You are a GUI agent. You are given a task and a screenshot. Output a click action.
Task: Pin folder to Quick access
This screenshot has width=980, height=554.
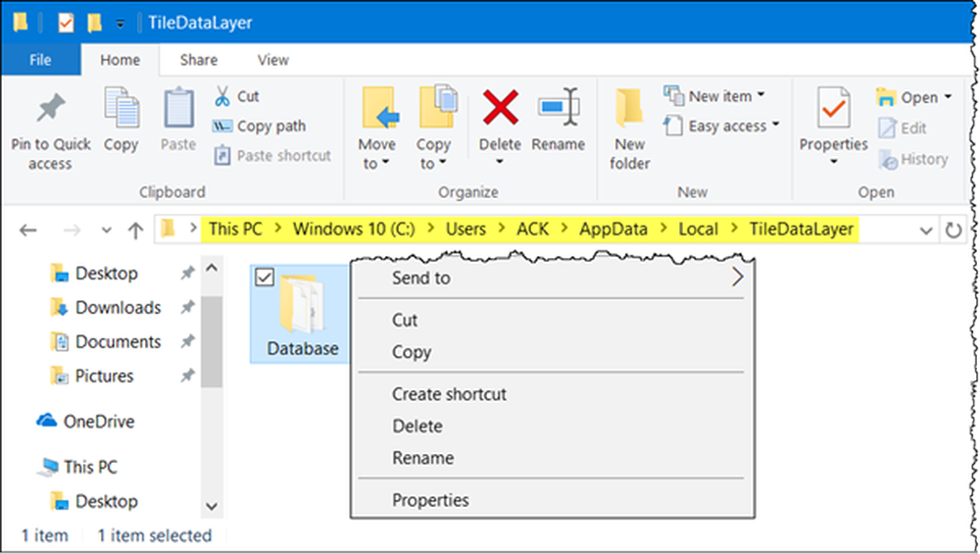coord(51,131)
